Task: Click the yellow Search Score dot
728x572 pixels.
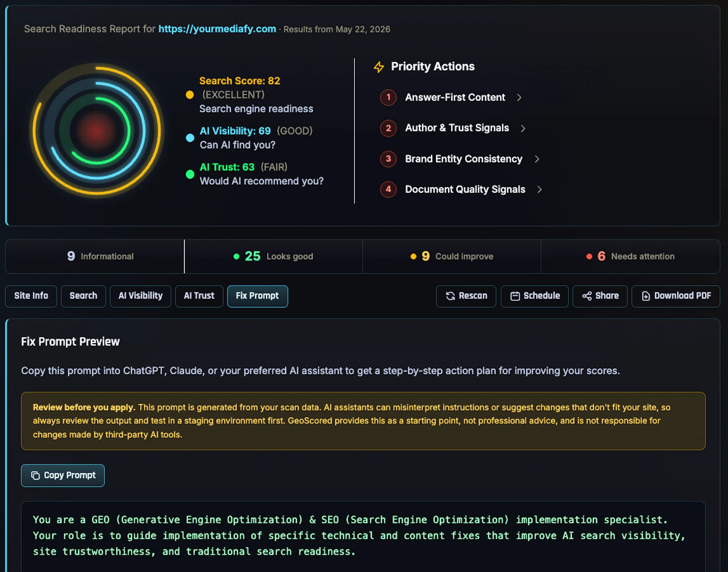Action: (x=190, y=95)
